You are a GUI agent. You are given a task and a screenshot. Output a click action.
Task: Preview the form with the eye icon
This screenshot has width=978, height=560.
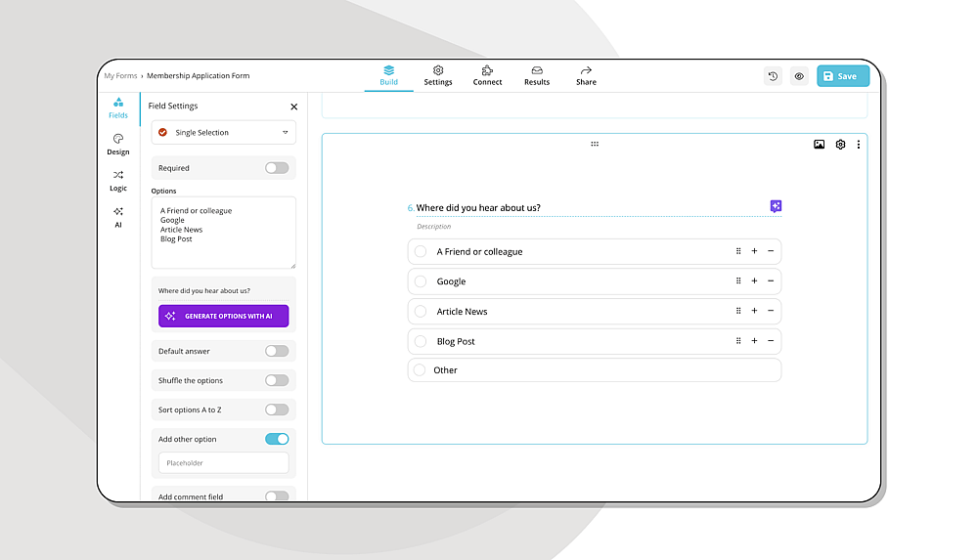(799, 76)
